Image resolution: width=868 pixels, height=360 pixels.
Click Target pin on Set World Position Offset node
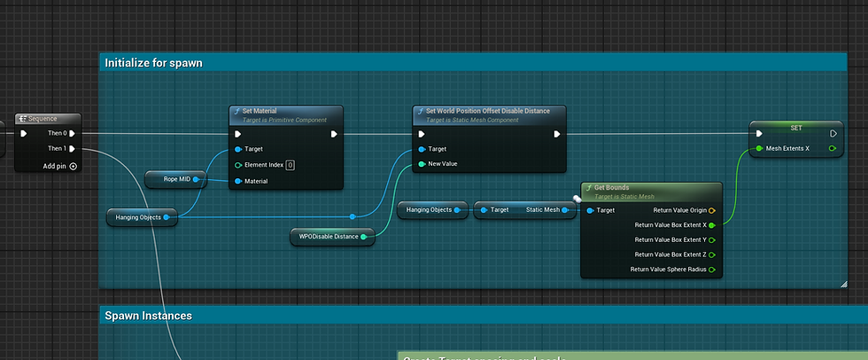tap(422, 149)
